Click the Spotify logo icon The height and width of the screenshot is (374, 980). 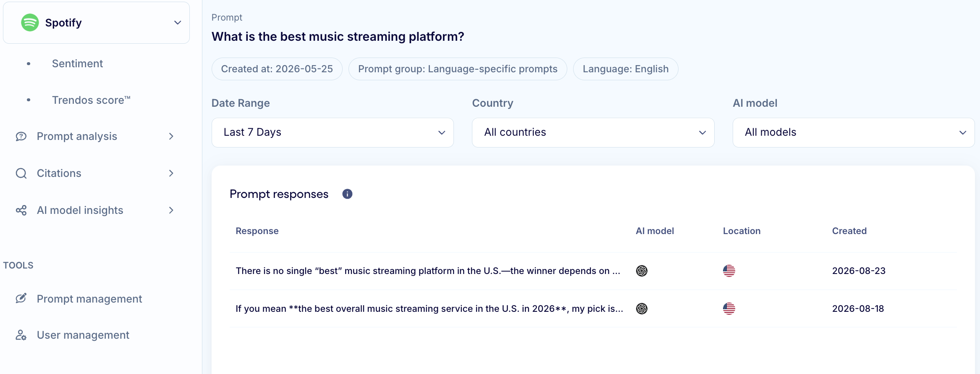[30, 23]
